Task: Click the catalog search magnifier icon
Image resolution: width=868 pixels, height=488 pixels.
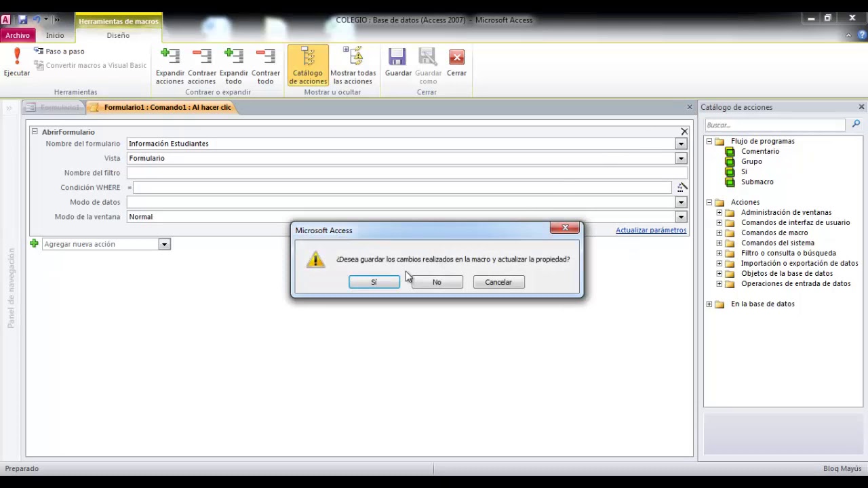Action: [856, 124]
